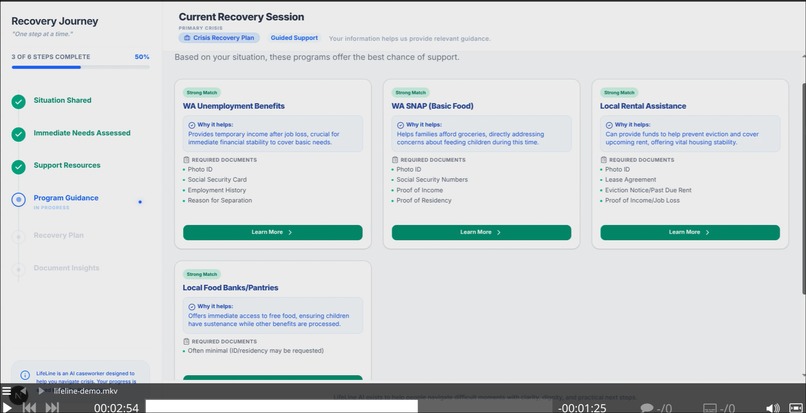Click the volume speaker icon

point(773,408)
